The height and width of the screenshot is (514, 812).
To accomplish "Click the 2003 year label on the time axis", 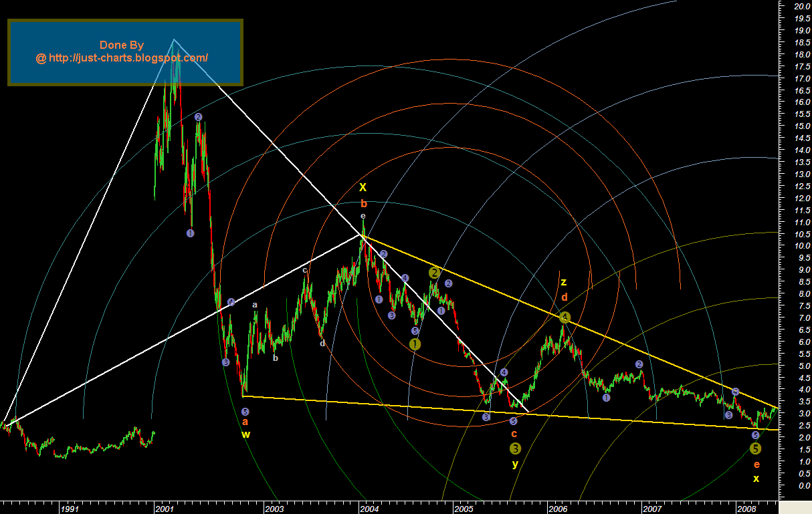I will 274,509.
